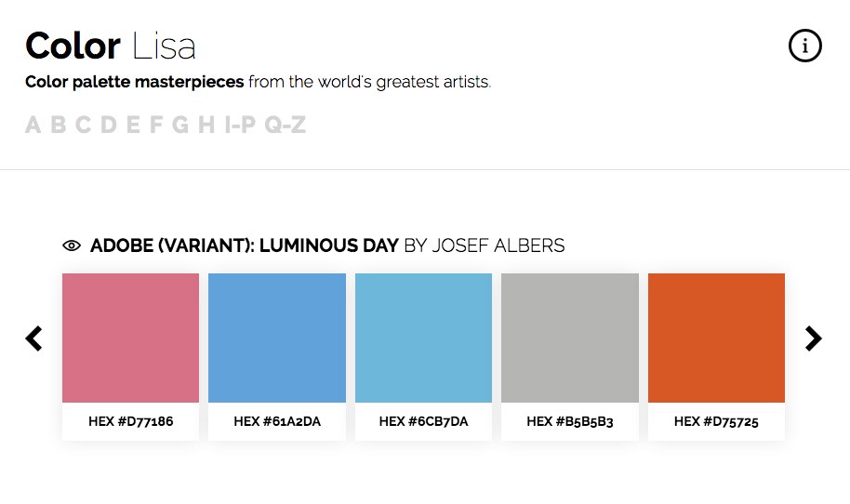Image resolution: width=850 pixels, height=504 pixels.
Task: Select the orange #D75725 swatch
Action: point(716,338)
